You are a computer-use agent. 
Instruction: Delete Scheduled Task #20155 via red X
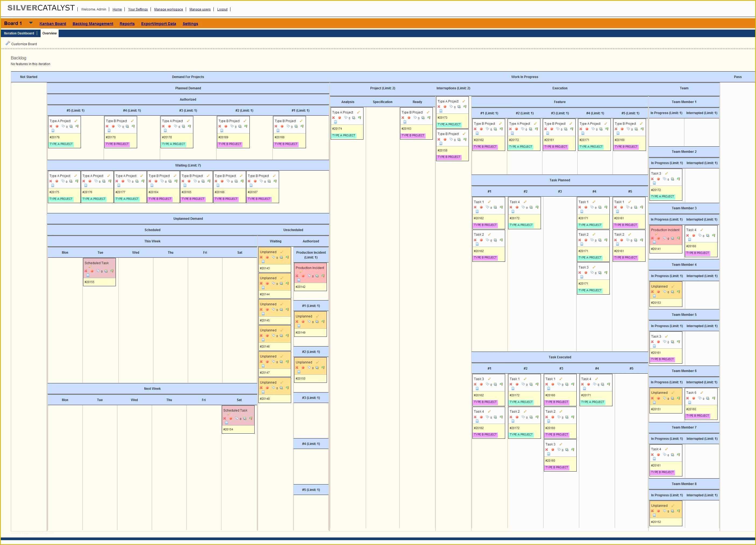click(x=86, y=271)
